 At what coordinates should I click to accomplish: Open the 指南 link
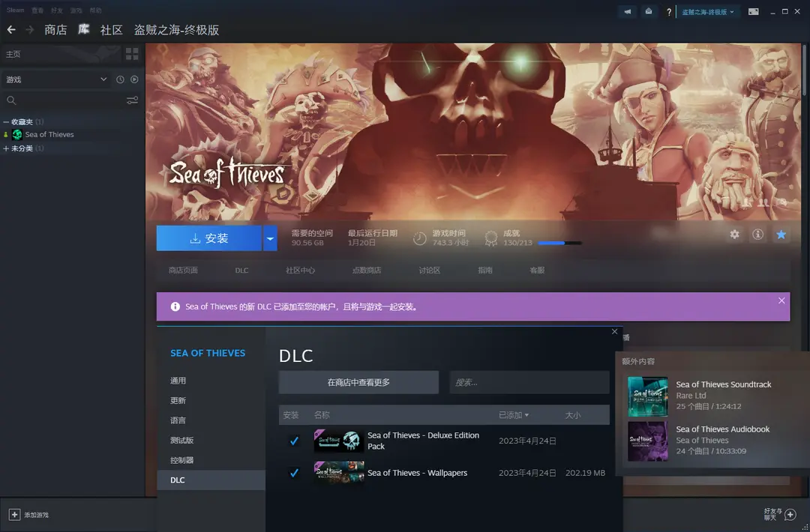click(x=485, y=270)
